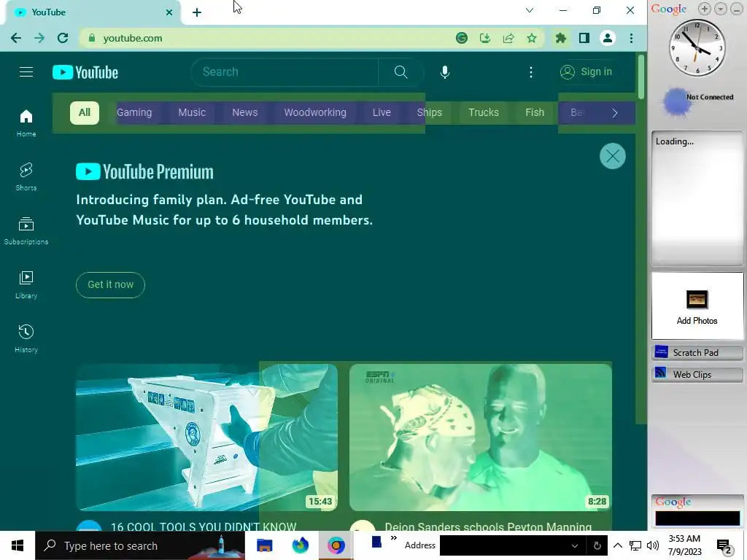Expand the taskbar Address dropdown arrow
The image size is (747, 560).
(x=575, y=545)
